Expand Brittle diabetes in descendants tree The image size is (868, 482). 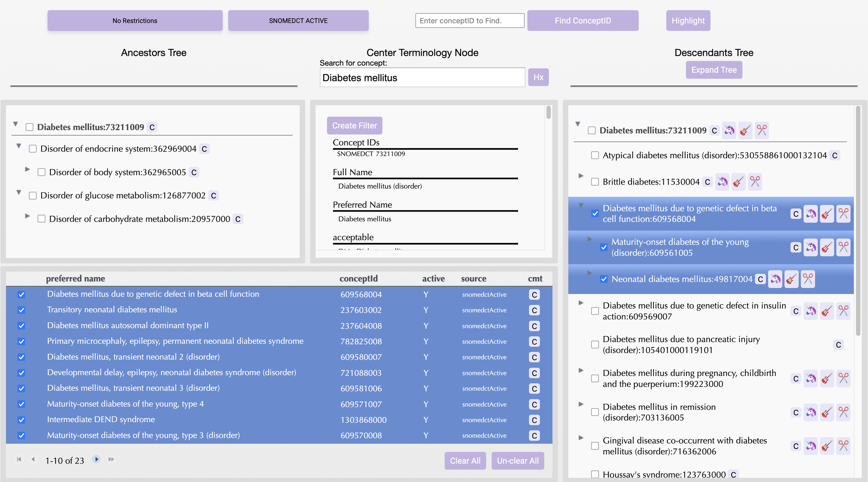point(581,176)
